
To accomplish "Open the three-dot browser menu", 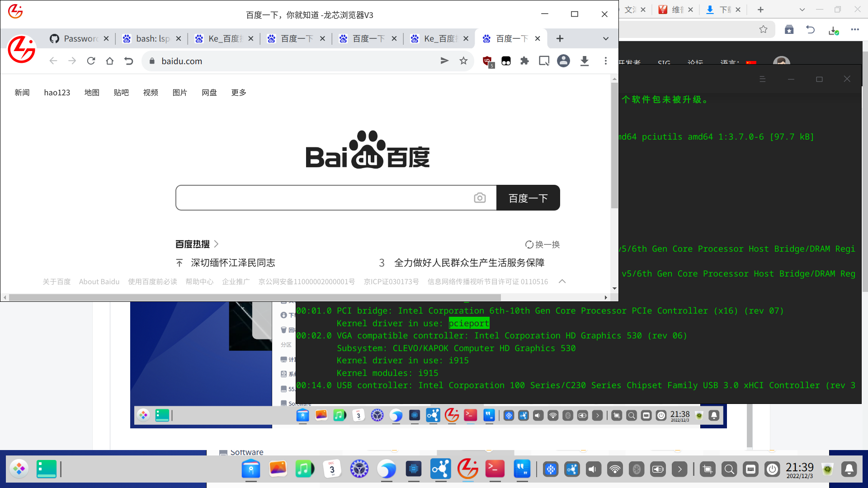I will (606, 61).
